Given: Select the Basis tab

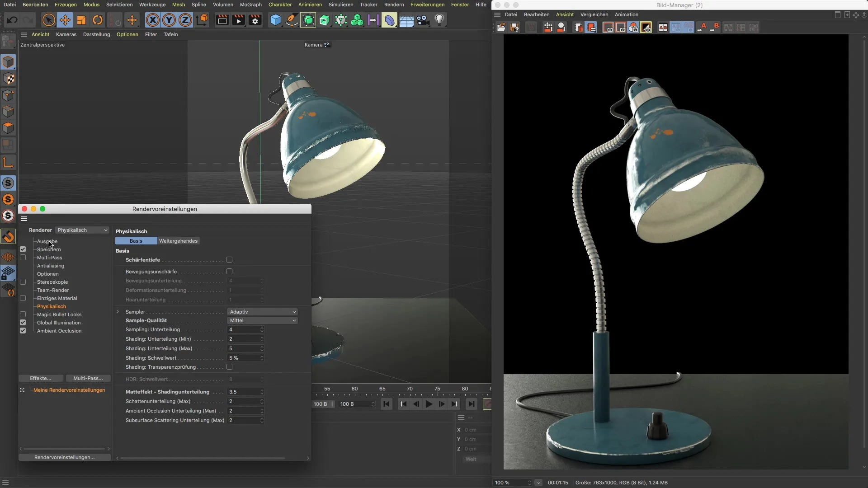Looking at the screenshot, I should tap(136, 241).
